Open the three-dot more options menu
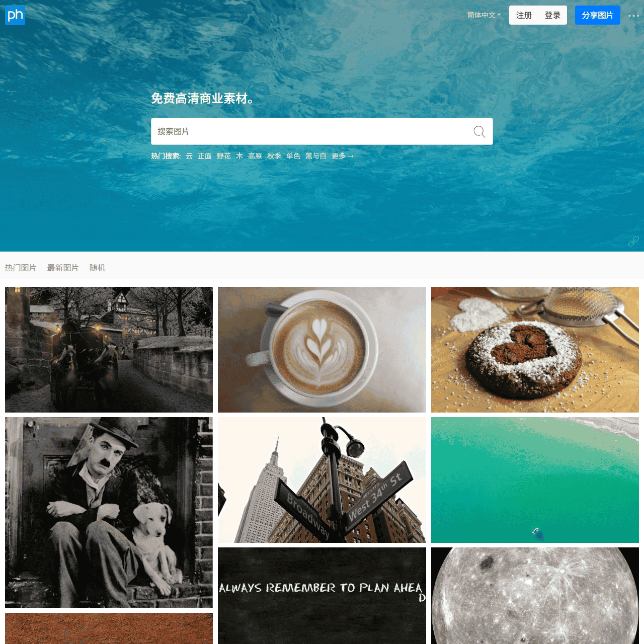 pyautogui.click(x=633, y=16)
